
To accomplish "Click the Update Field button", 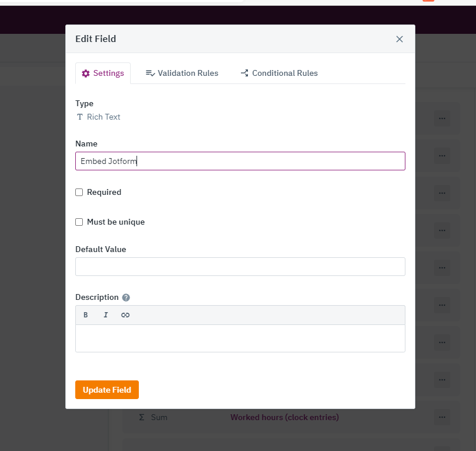I will (x=107, y=390).
